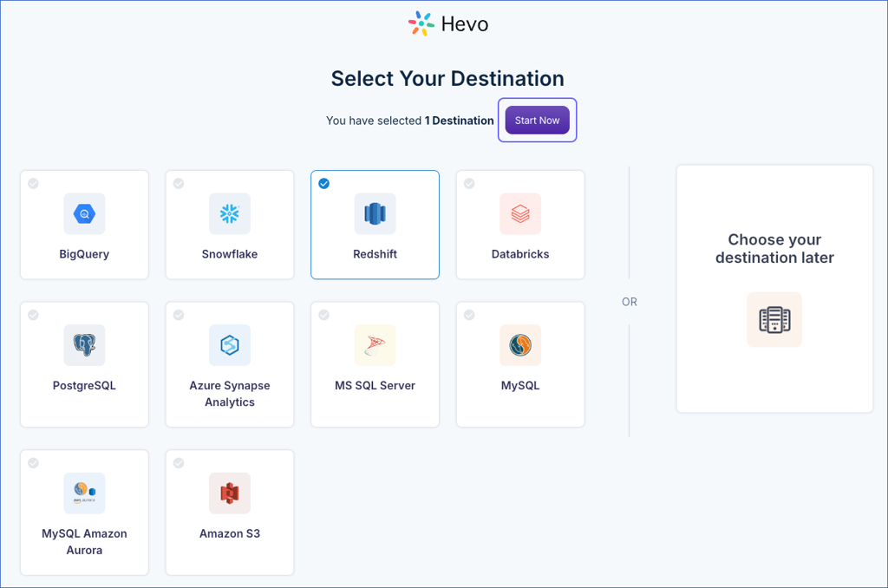Select the Amazon S3 label text
Screen dimensions: 888x588
coord(229,533)
